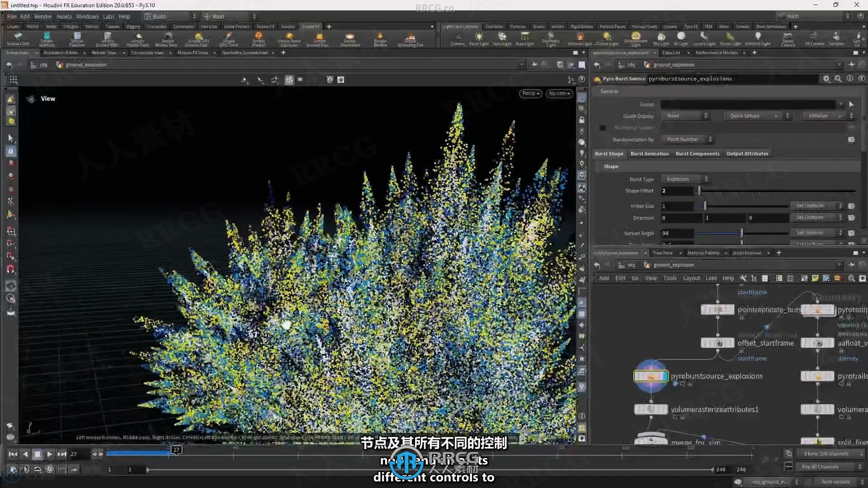Select the offset_startframe node
Image resolution: width=868 pixels, height=488 pixels.
point(717,343)
